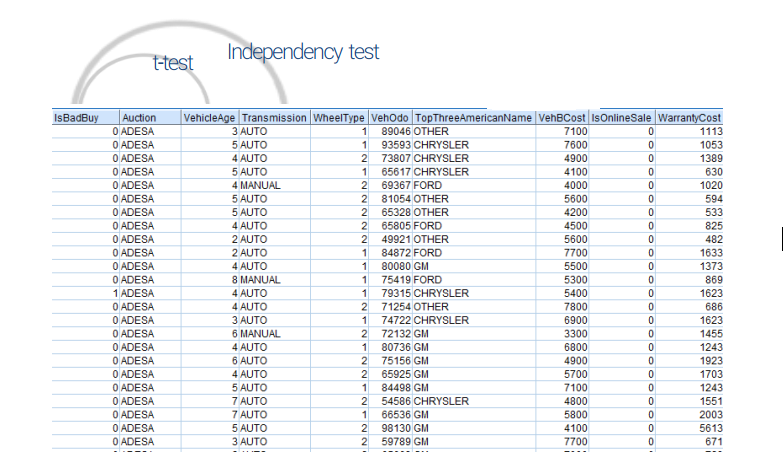Click the TopThreeAmericanName column header
This screenshot has width=784, height=466.
point(474,118)
